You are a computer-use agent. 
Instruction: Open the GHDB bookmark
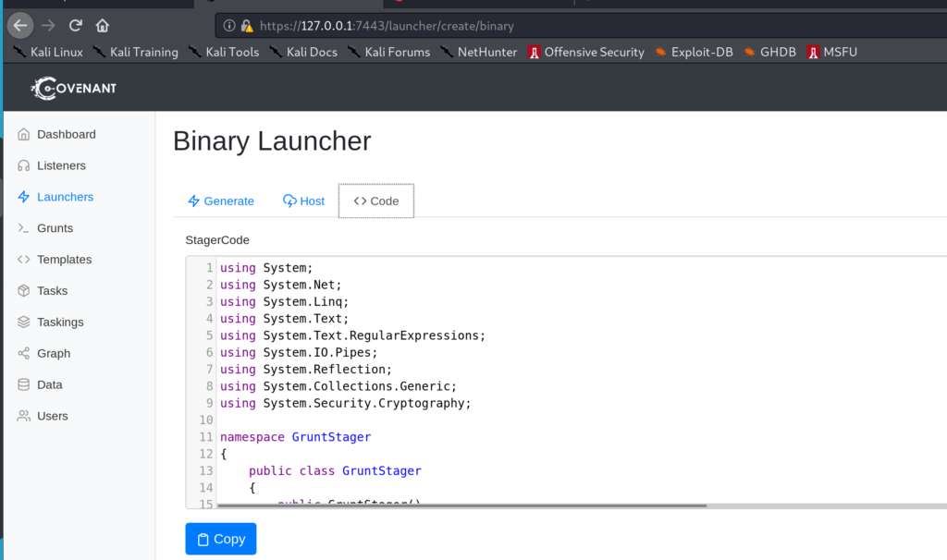point(770,52)
